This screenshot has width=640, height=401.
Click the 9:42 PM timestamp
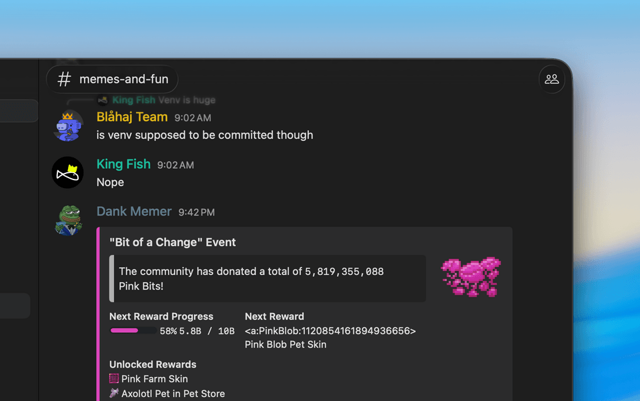196,212
